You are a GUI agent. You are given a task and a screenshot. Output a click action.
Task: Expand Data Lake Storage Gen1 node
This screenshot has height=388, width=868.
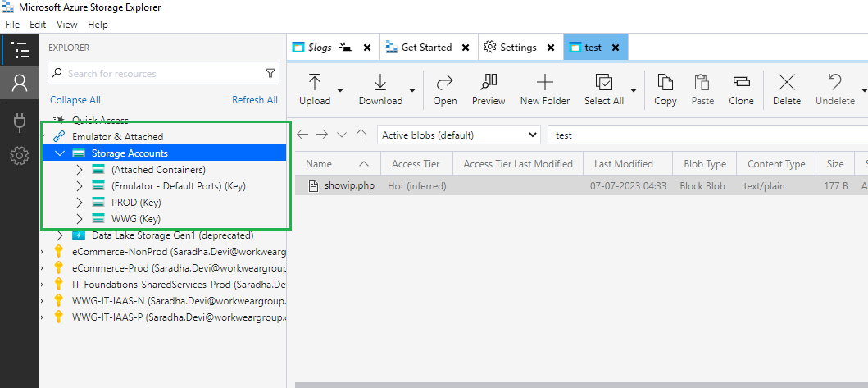[60, 235]
